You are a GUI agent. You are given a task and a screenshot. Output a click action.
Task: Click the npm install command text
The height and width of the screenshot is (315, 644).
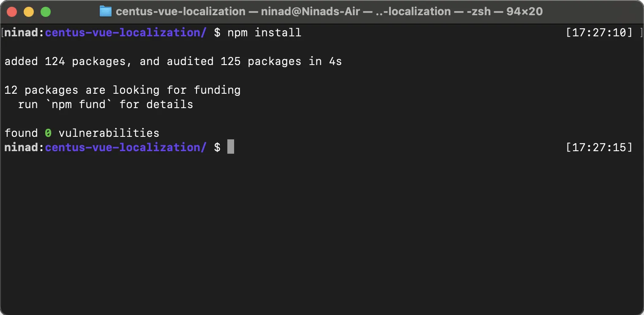coord(264,33)
